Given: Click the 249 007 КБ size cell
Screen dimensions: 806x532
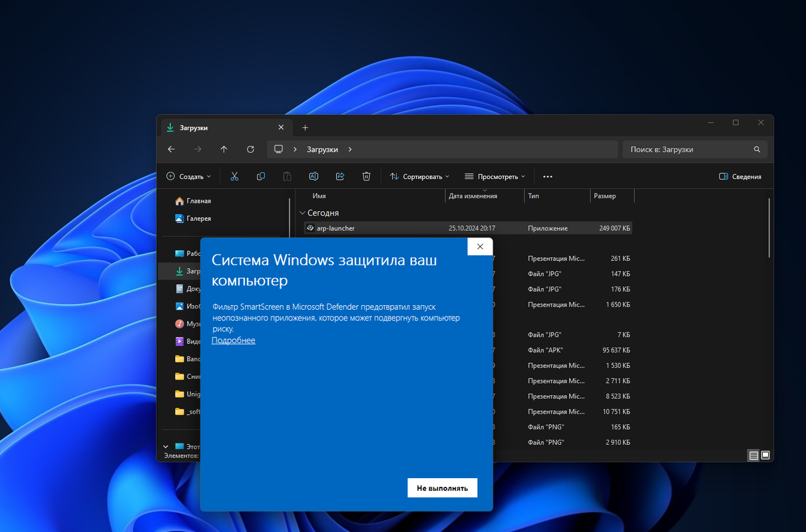Looking at the screenshot, I should click(614, 228).
